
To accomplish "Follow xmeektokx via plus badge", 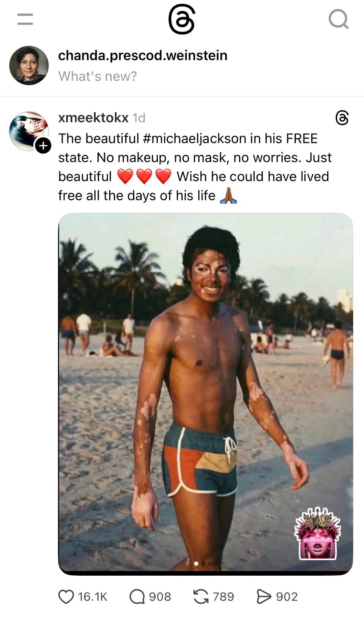I will point(43,146).
